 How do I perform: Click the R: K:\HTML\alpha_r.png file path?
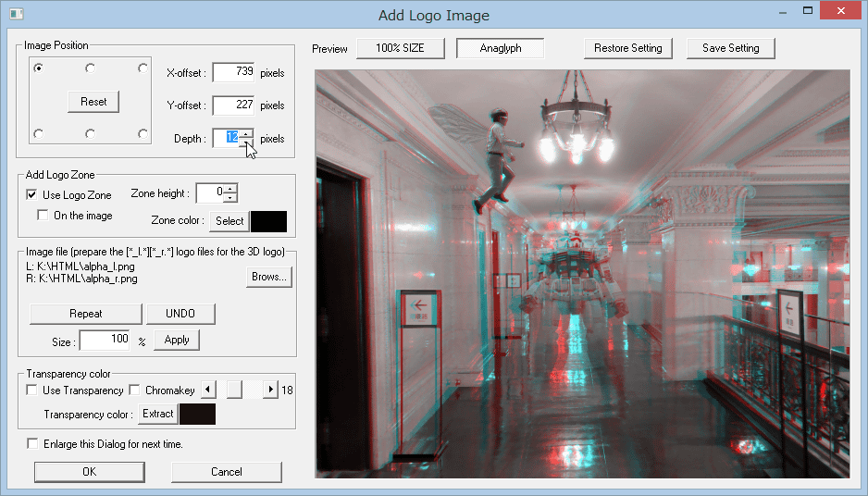pos(82,279)
